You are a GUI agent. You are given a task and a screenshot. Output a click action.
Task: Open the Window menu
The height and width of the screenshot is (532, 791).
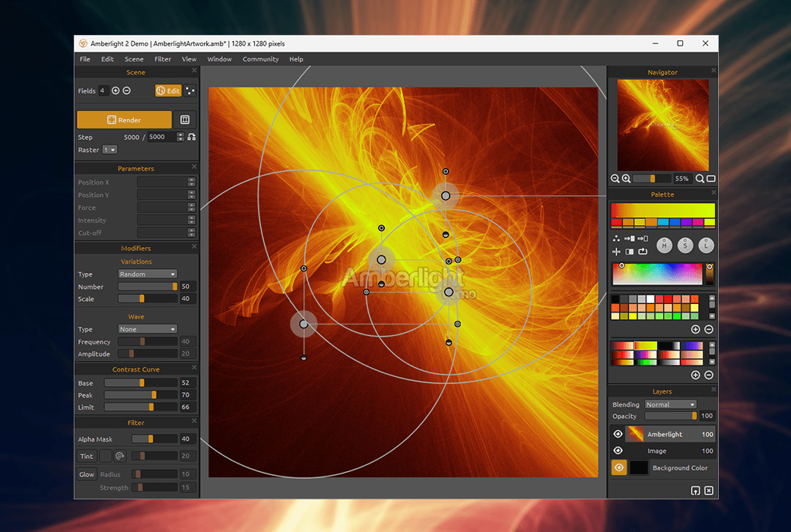click(x=220, y=59)
